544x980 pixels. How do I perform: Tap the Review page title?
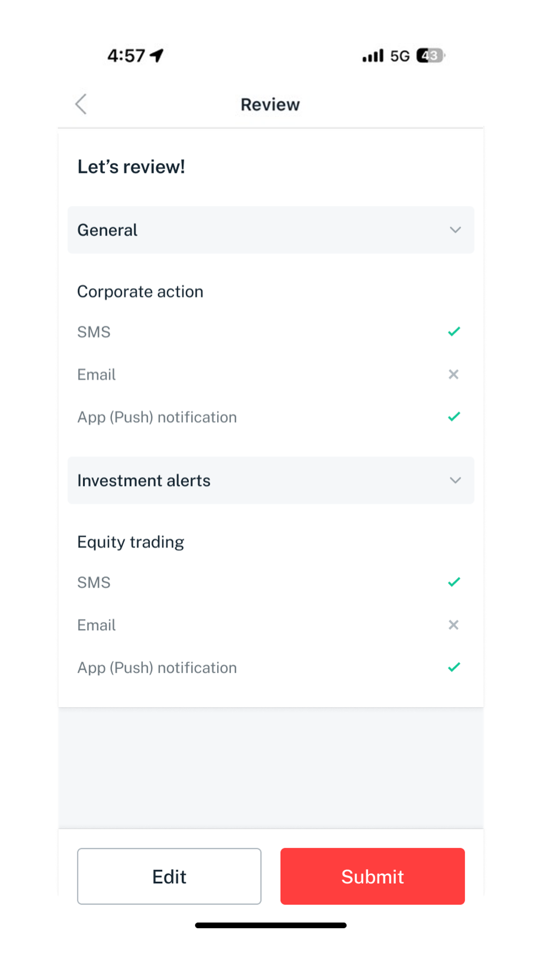tap(270, 105)
